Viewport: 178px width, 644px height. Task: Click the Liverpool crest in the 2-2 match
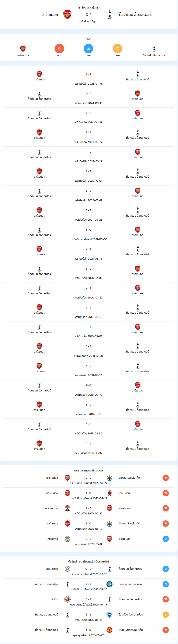tap(67, 539)
